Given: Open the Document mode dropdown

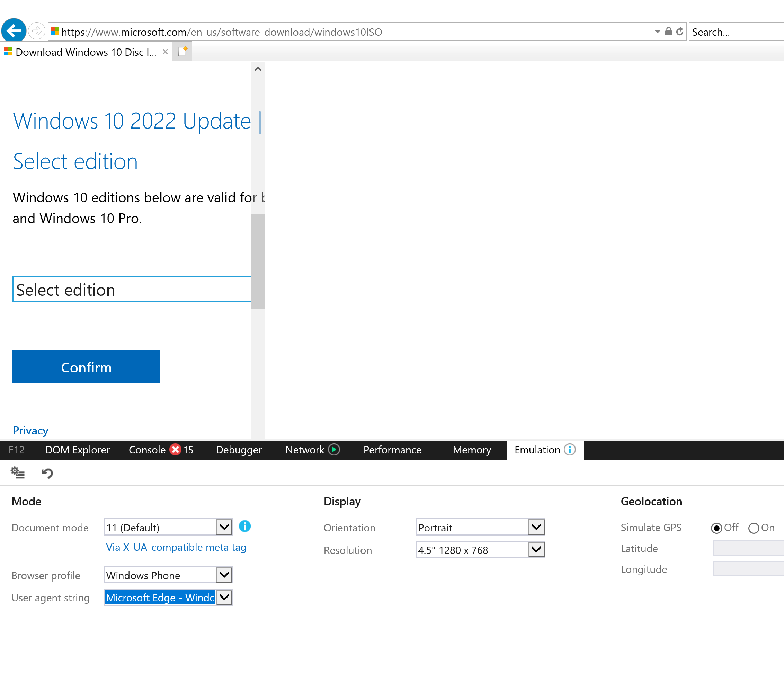Looking at the screenshot, I should tap(168, 527).
